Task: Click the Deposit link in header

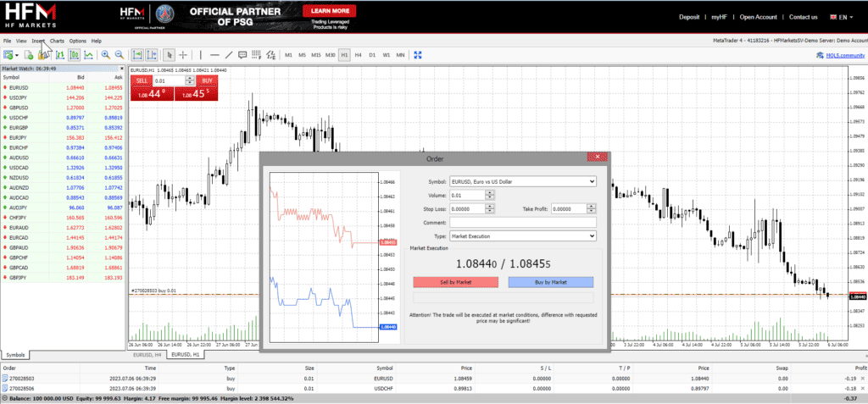Action: (689, 17)
